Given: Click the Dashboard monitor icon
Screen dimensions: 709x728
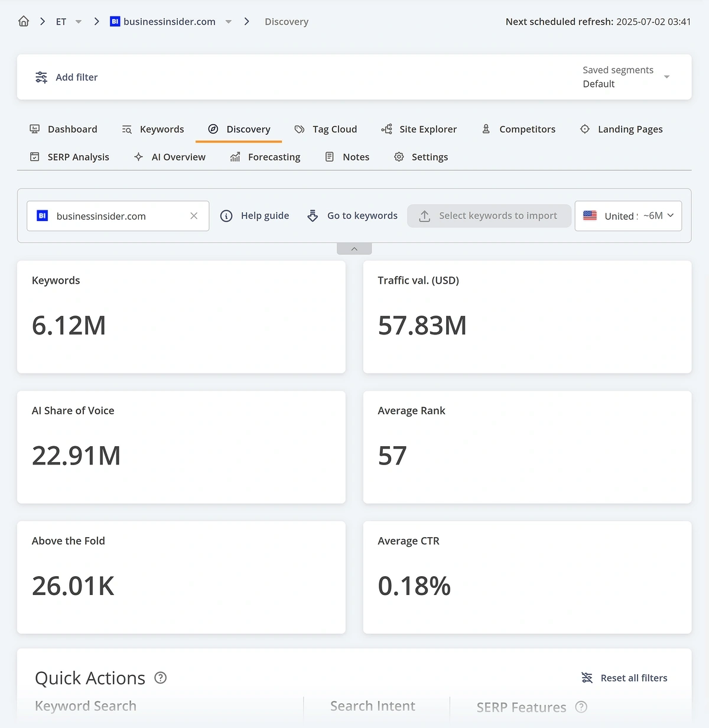Looking at the screenshot, I should coord(35,129).
